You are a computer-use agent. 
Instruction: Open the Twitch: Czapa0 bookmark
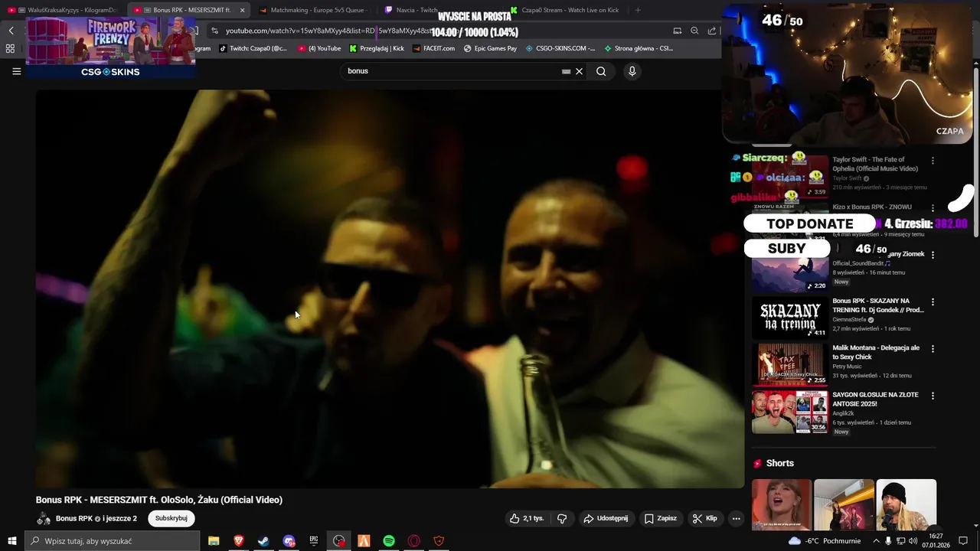tap(253, 48)
